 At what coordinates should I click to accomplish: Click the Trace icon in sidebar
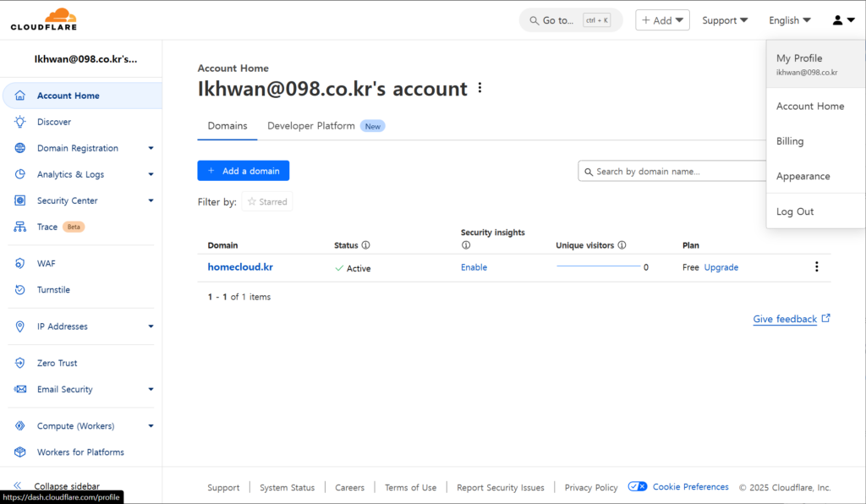20,227
